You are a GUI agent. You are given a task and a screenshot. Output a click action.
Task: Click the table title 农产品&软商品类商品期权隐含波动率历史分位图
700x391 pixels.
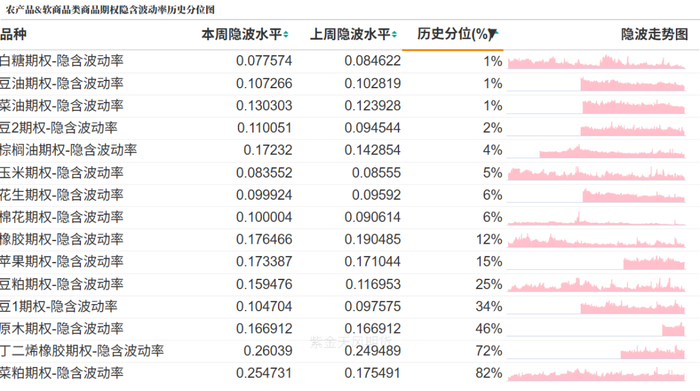(109, 9)
